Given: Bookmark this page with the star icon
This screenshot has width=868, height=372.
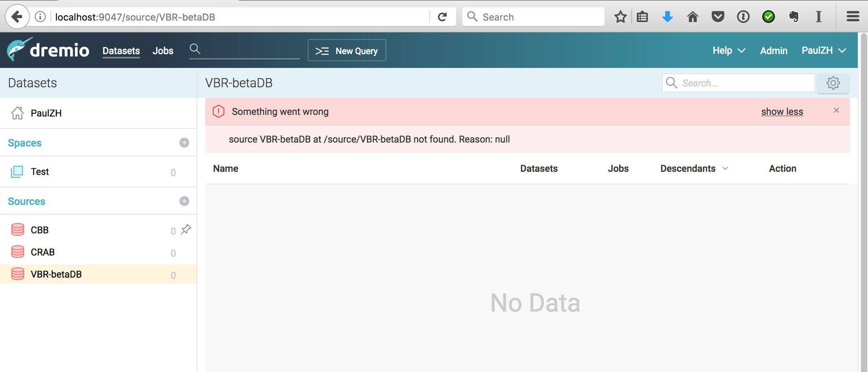Looking at the screenshot, I should point(620,17).
